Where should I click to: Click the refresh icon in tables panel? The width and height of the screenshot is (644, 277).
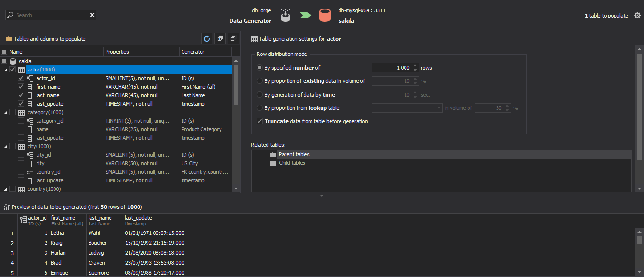pyautogui.click(x=207, y=39)
